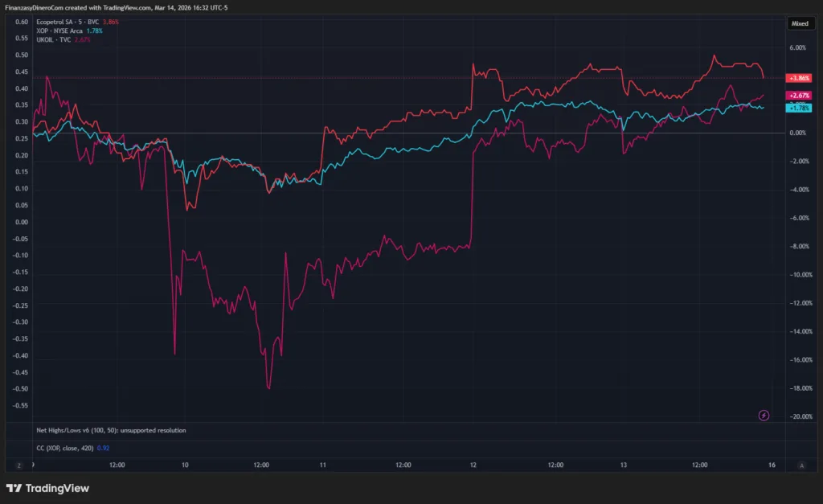
Task: Click the 0.60 value on left scale
Action: [22, 22]
